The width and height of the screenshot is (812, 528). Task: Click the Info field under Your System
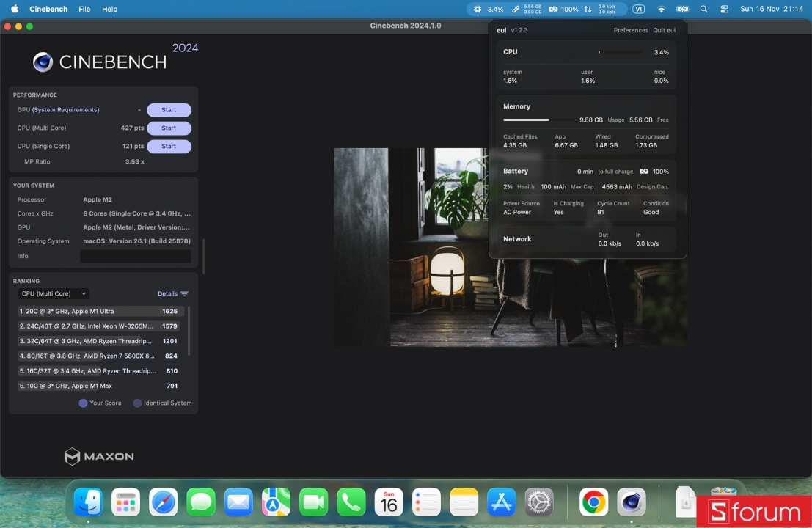(136, 256)
